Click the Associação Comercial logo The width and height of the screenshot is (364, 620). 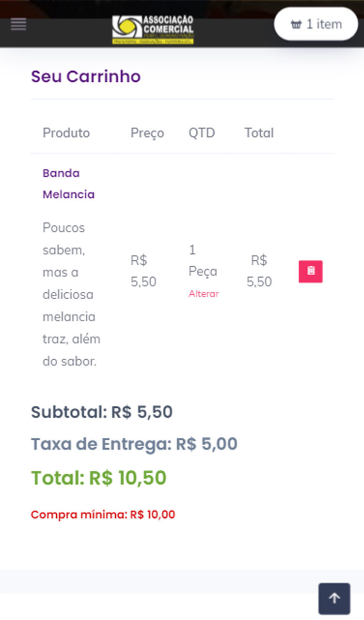(x=153, y=30)
